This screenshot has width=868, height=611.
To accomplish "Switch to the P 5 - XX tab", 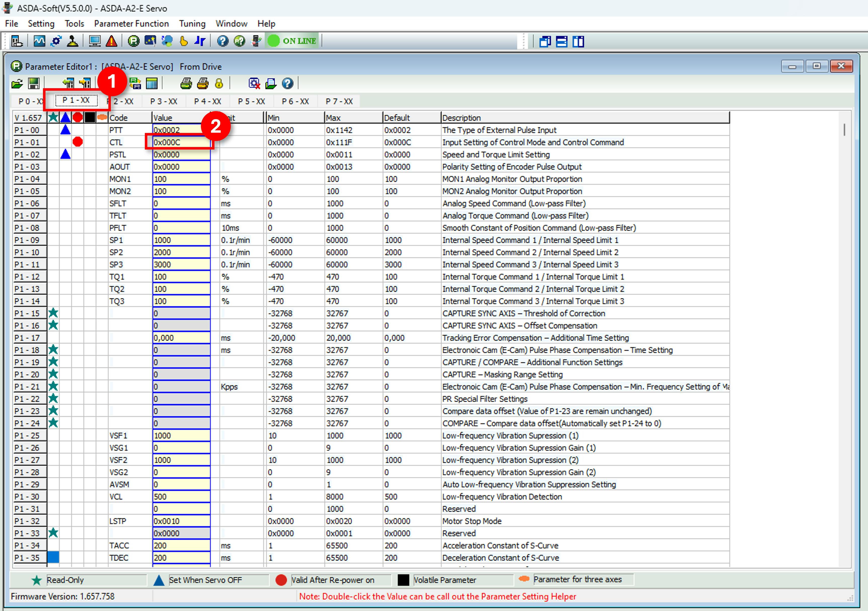I will 251,101.
